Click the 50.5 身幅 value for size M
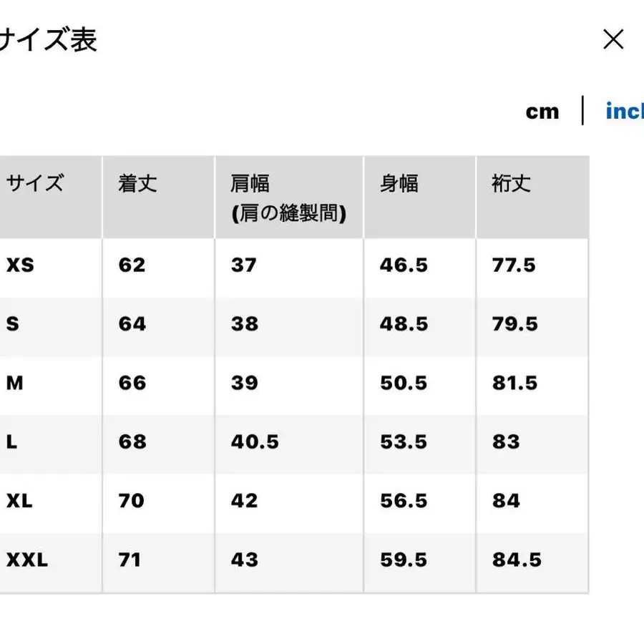Screen dimensions: 644x644 404,384
